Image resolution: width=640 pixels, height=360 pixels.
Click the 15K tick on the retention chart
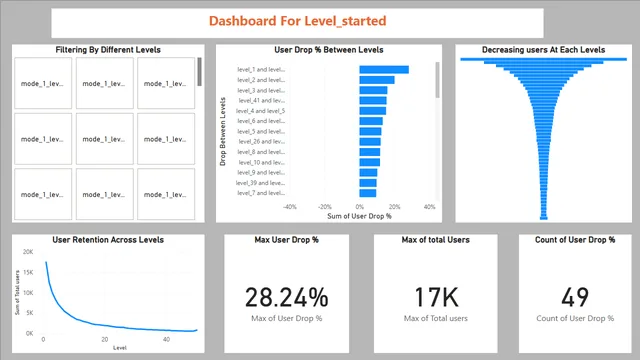[x=28, y=272]
